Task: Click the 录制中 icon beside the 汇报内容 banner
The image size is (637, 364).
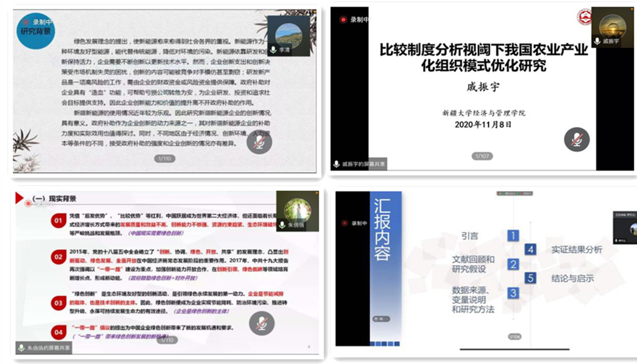Action: coord(356,222)
